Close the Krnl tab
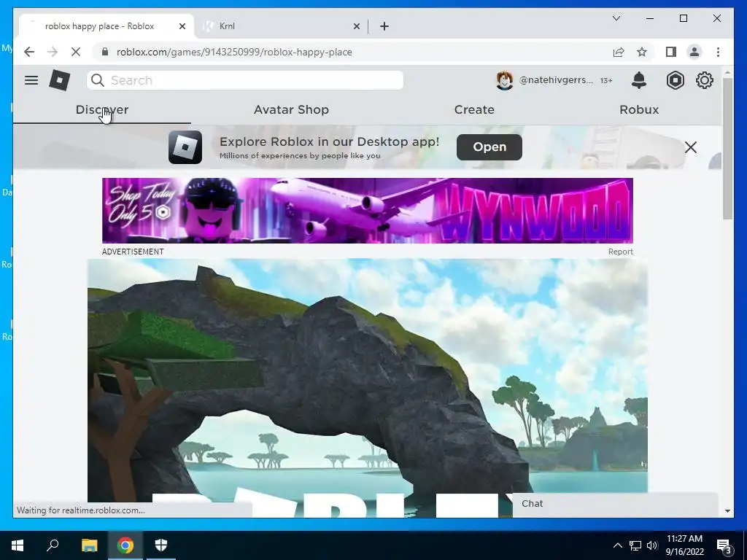747x560 pixels. [356, 26]
